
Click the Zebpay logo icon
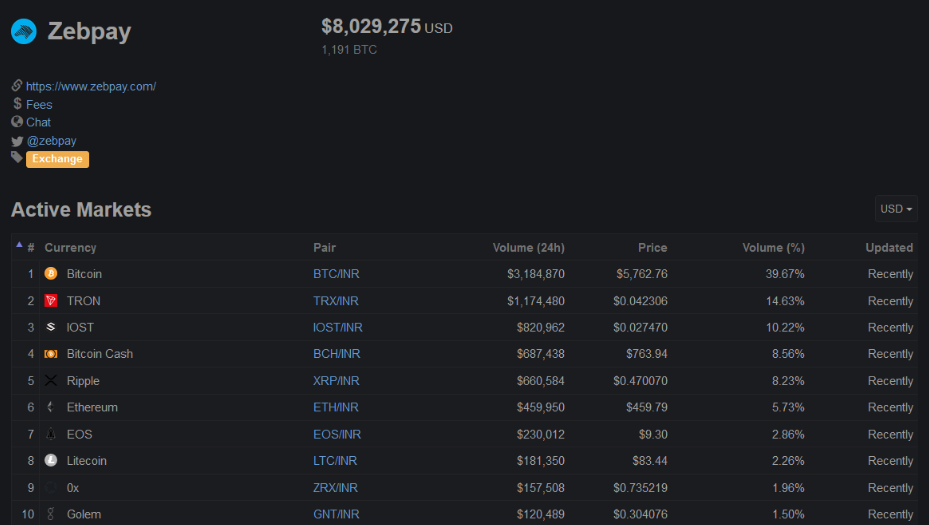[x=24, y=31]
